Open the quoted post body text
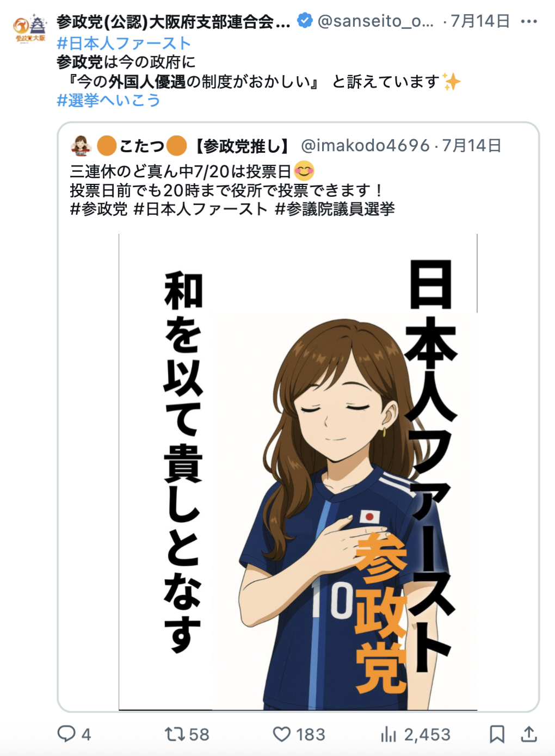555x756 pixels. coord(232,190)
